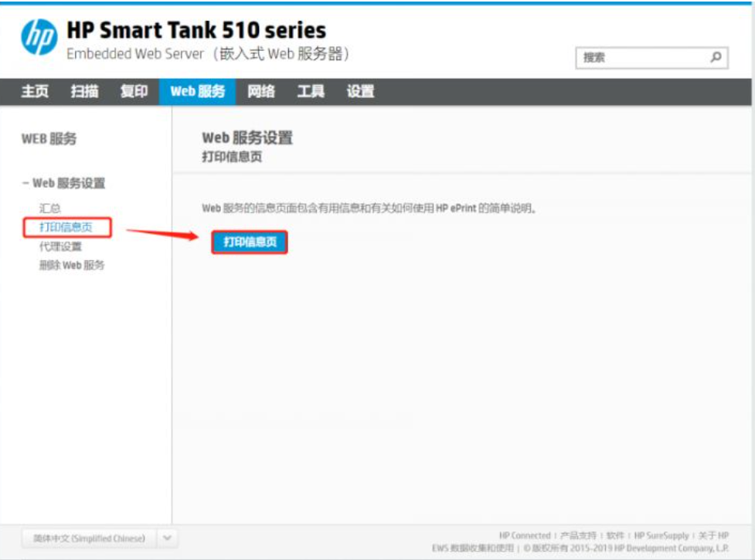This screenshot has width=755, height=560.
Task: Open the 主页 tab
Action: 35,91
